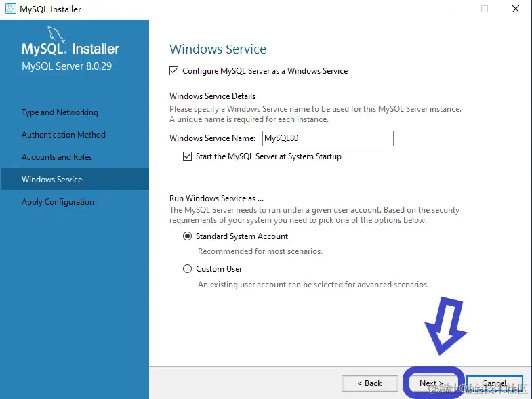Image resolution: width=532 pixels, height=399 pixels.
Task: Click the MySQL dolphin logo
Action: 56,35
